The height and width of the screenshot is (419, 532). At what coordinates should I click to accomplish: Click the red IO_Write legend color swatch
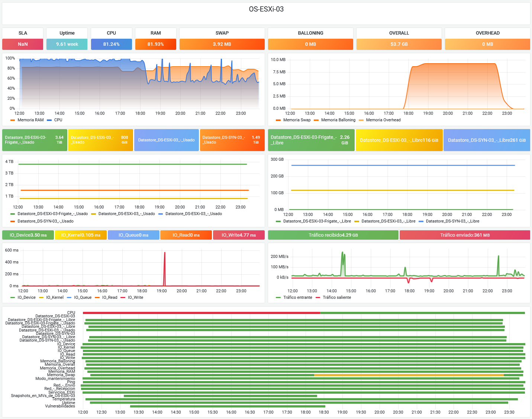[123, 297]
